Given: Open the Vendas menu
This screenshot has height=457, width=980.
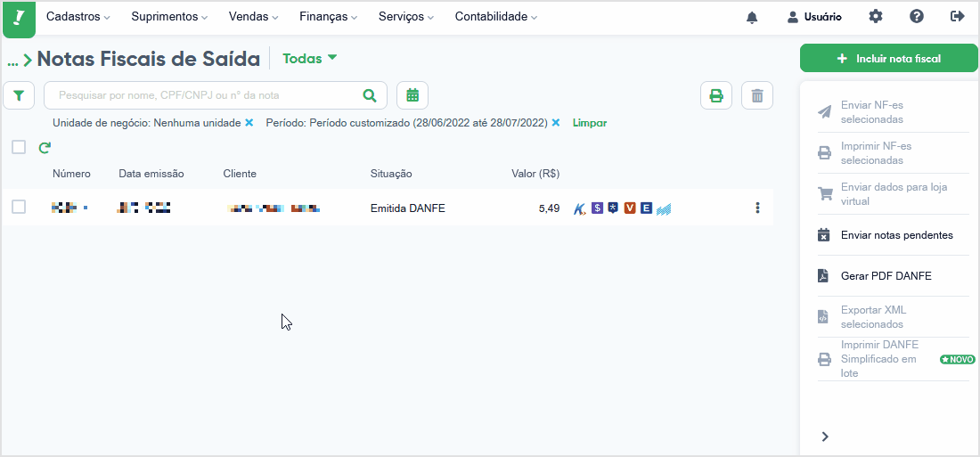Looking at the screenshot, I should [x=254, y=17].
